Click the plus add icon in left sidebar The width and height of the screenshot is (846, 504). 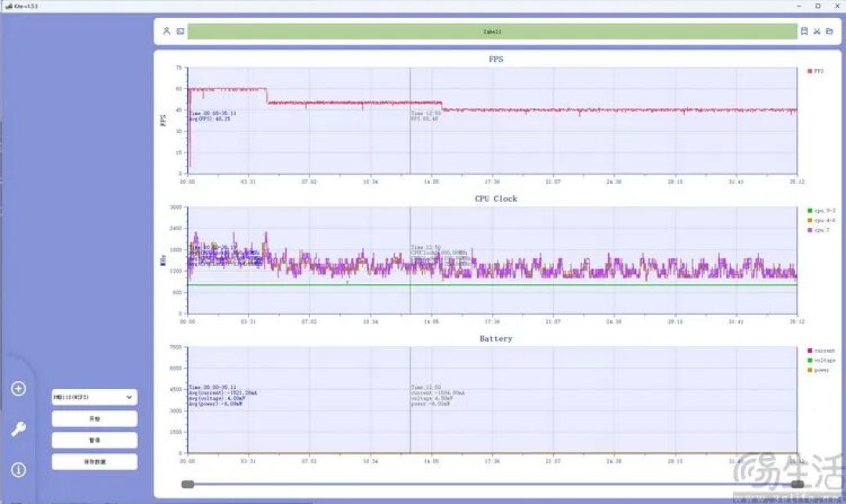point(18,389)
